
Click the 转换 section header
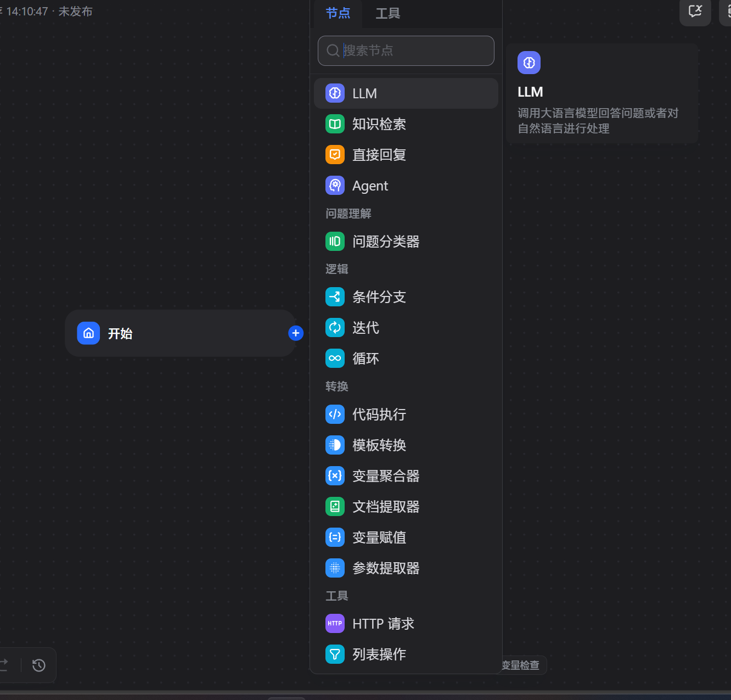coord(337,387)
